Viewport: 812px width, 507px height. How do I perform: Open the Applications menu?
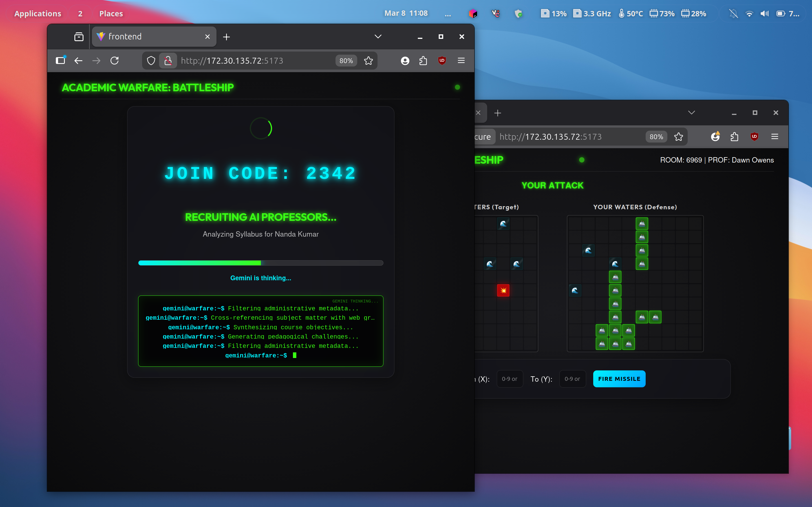click(37, 14)
